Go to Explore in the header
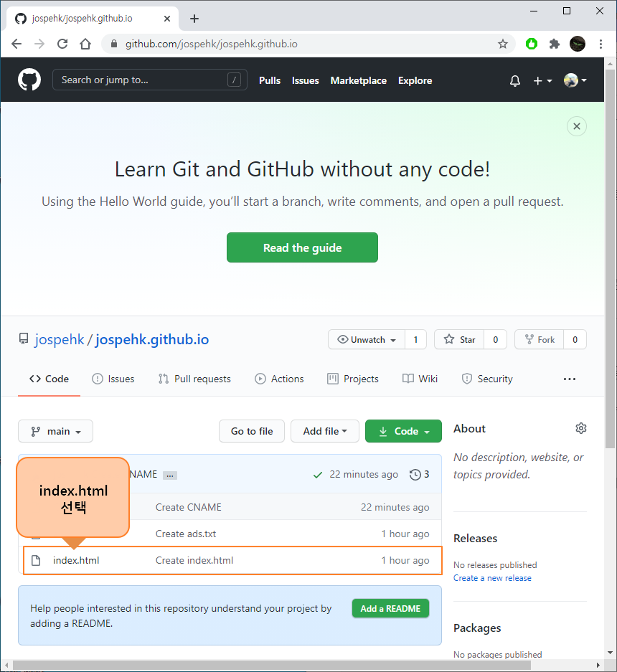This screenshot has width=617, height=672. pos(415,80)
